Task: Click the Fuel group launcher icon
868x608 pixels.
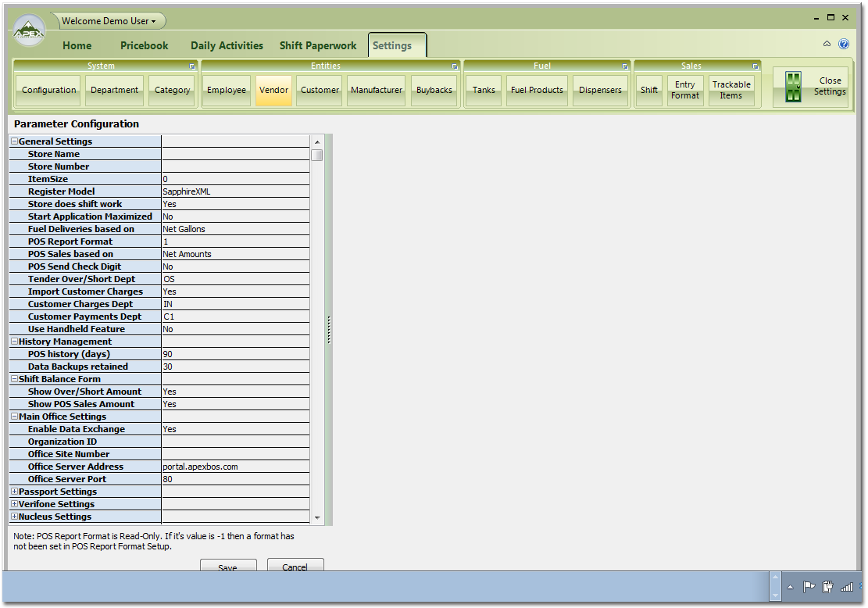Action: (625, 66)
